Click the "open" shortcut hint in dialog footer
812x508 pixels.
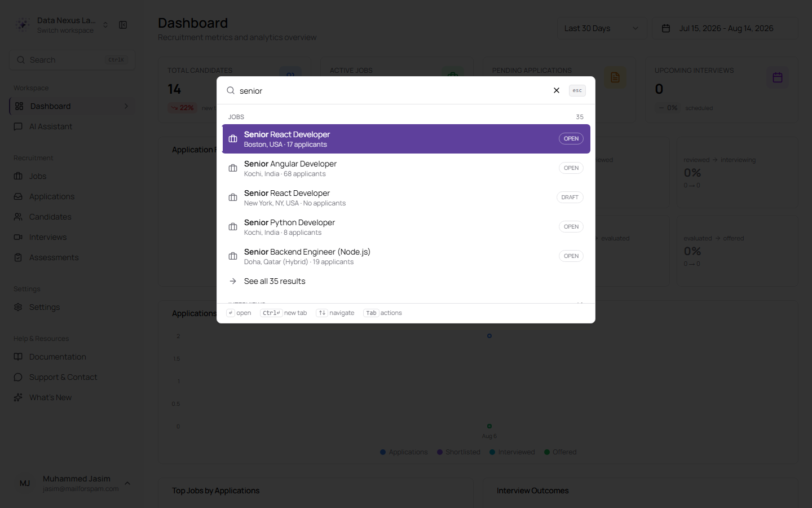[239, 313]
